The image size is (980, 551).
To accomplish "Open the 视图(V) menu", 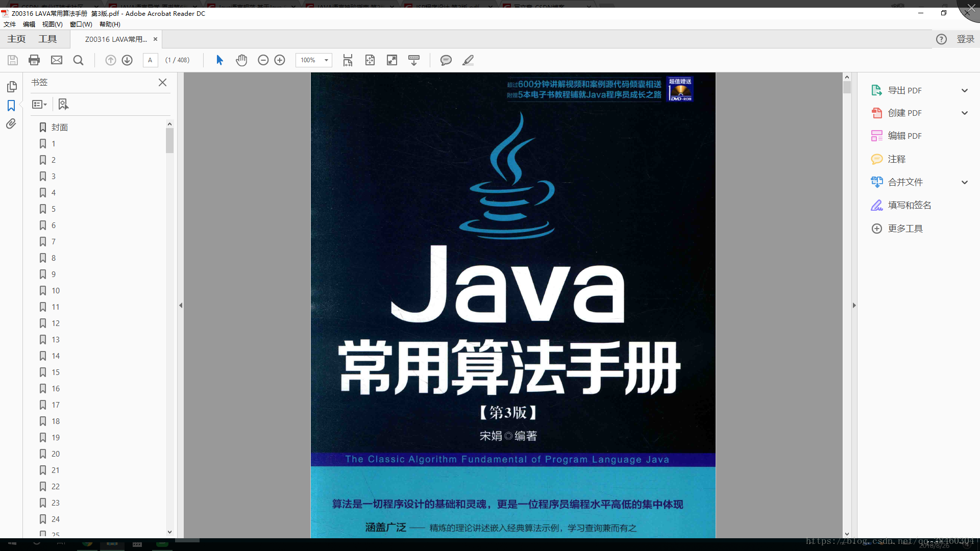I will click(x=52, y=24).
